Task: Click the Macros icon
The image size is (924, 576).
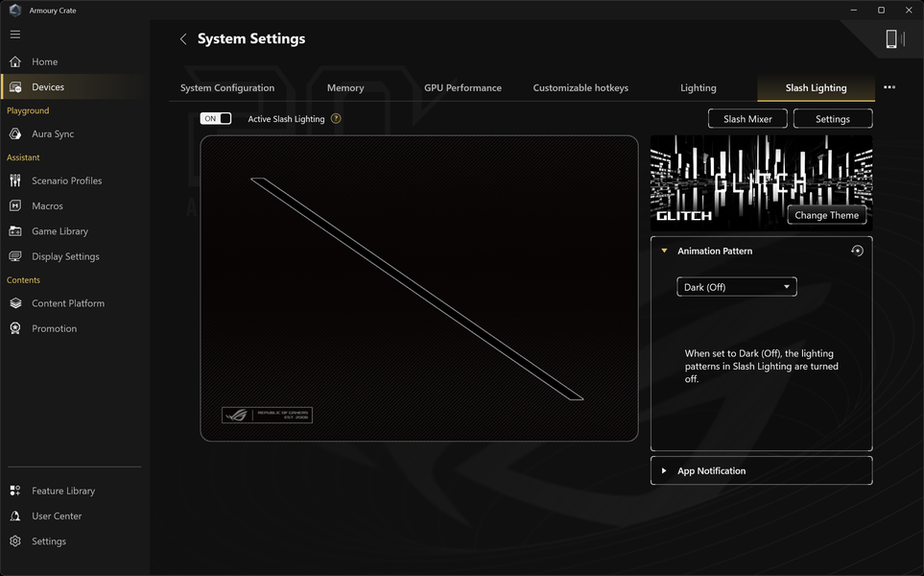Action: (x=15, y=205)
